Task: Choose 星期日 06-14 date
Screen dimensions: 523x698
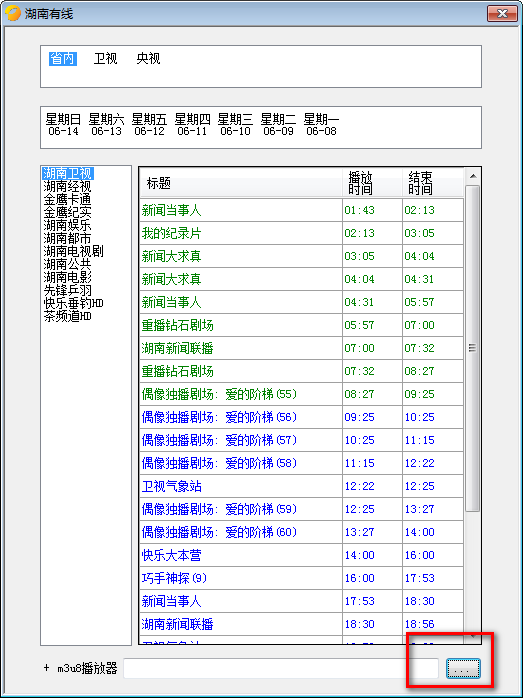Action: [x=63, y=125]
